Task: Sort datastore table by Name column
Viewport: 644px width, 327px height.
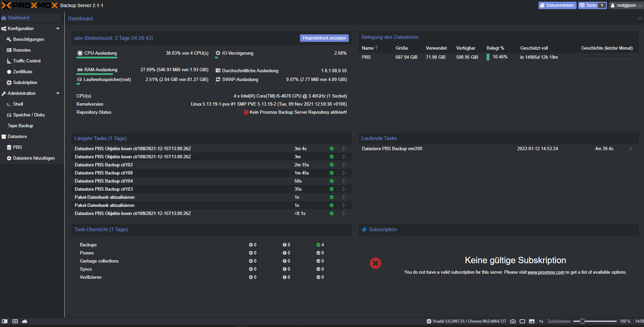Action: 368,48
